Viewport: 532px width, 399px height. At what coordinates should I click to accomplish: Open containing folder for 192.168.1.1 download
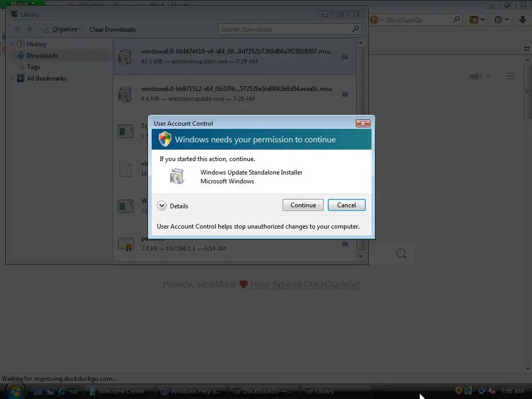click(345, 244)
